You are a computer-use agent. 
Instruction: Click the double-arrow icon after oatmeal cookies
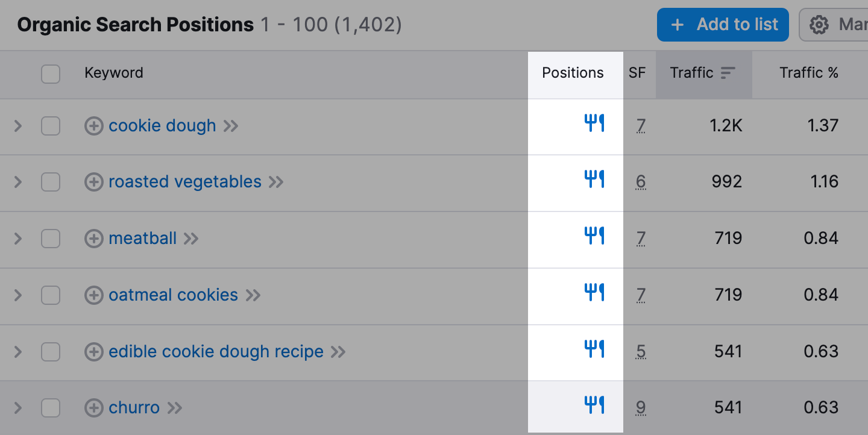[x=253, y=295]
